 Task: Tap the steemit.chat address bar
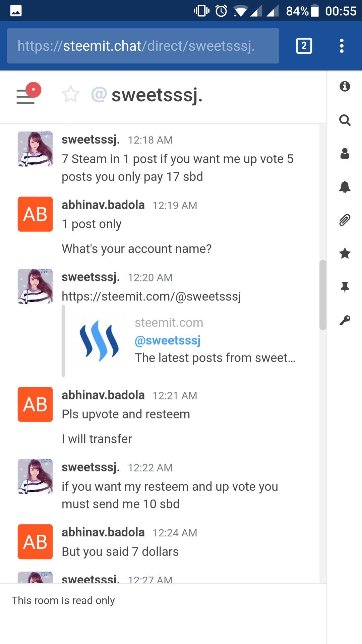point(143,46)
